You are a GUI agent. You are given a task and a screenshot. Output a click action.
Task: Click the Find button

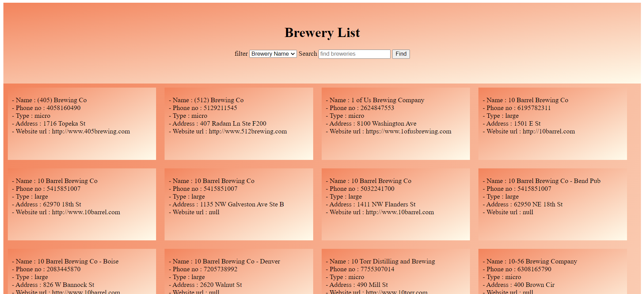click(401, 54)
